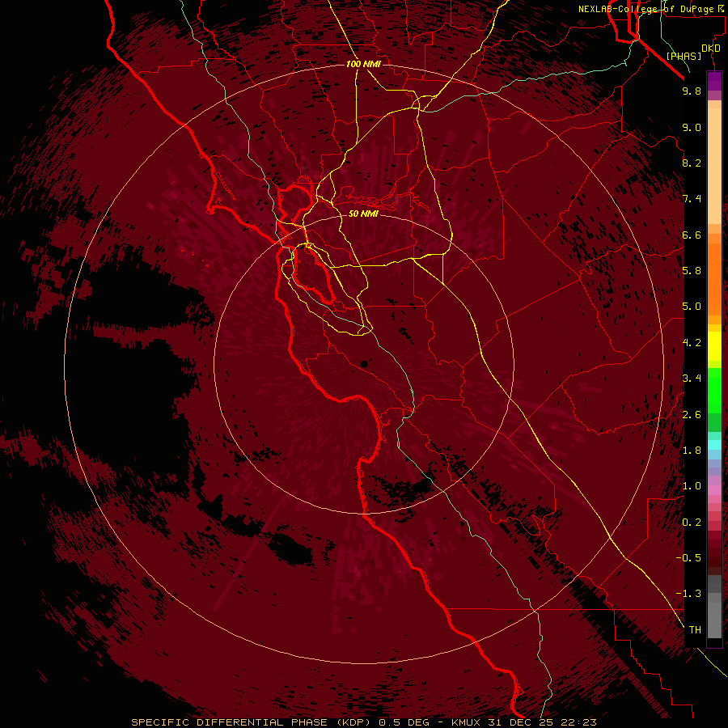The image size is (728, 728).
Task: Click the 5.8 value on the color scale
Action: (692, 271)
